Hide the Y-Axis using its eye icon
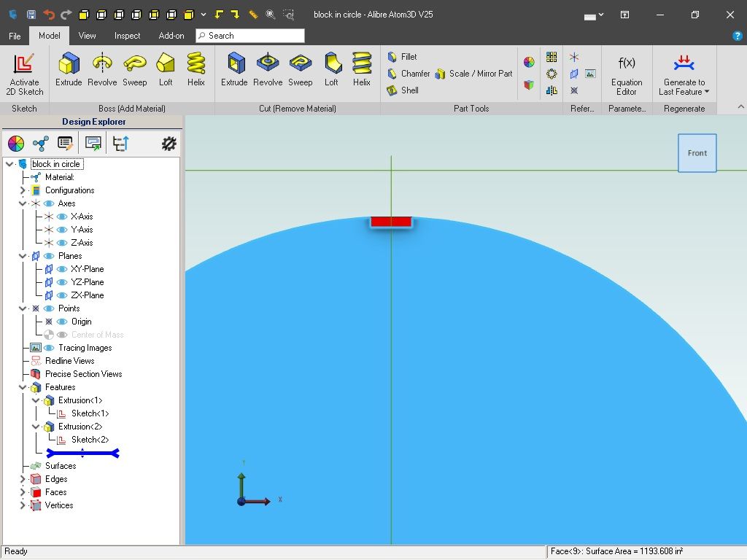The image size is (747, 560). click(62, 230)
